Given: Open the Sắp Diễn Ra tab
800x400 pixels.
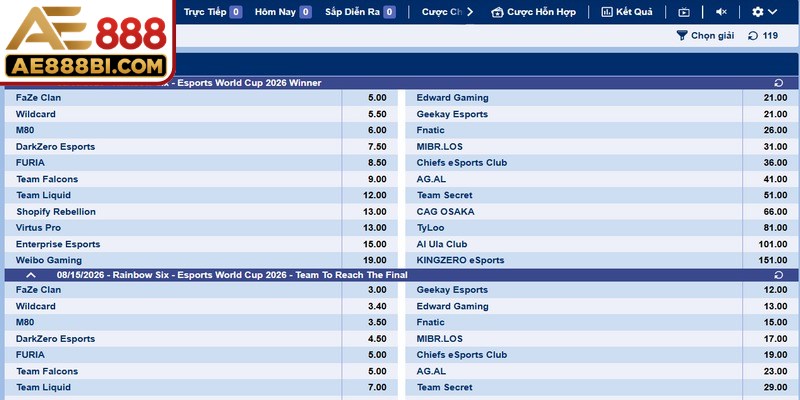Looking at the screenshot, I should click(360, 12).
